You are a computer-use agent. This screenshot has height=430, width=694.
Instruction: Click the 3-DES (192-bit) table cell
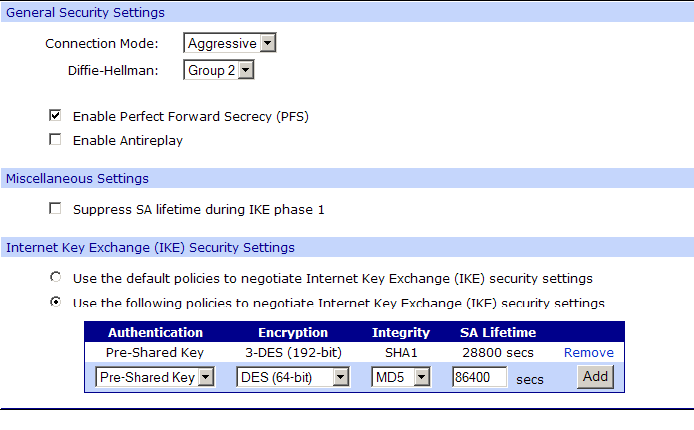(x=292, y=353)
